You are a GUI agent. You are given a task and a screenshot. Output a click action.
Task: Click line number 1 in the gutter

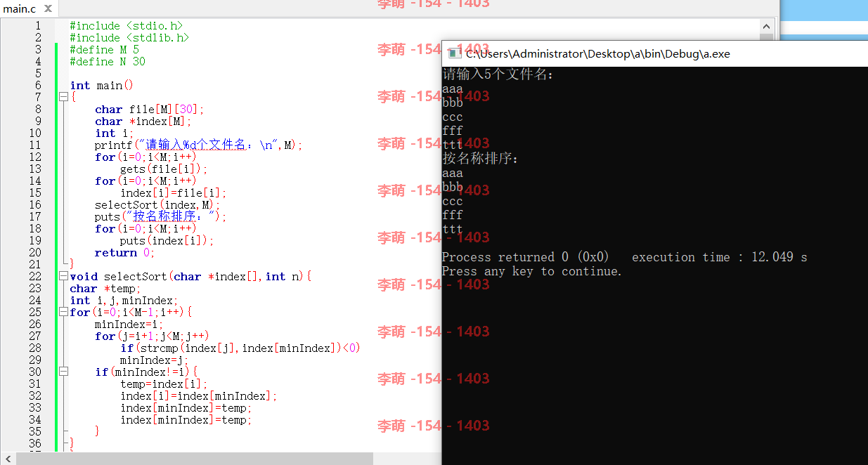pyautogui.click(x=38, y=26)
